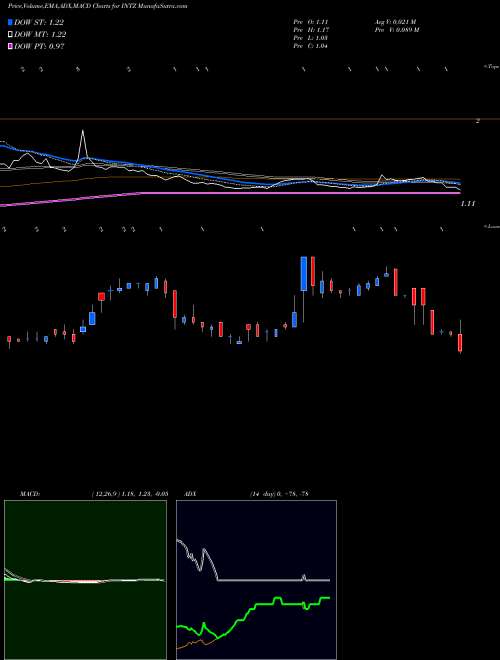Click the 'Pre V: 0.089 M' volume value
Image resolution: width=500 pixels, height=660 pixels.
click(x=398, y=30)
